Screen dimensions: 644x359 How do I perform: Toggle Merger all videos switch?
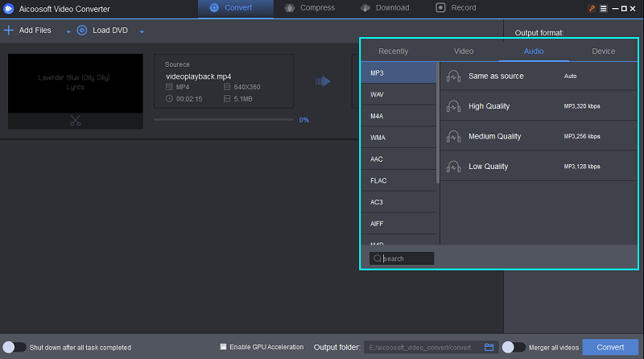coord(511,348)
